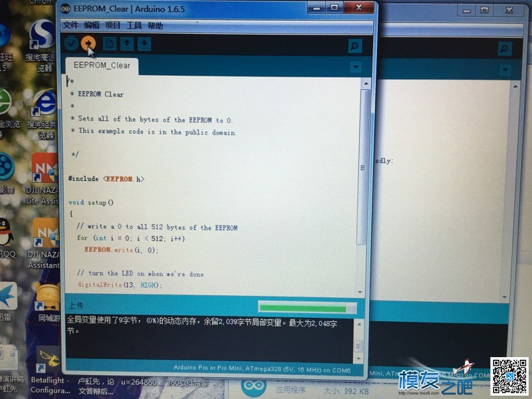Open Serial Monitor in background Arduino window
This screenshot has height=399, width=532.
(505, 49)
